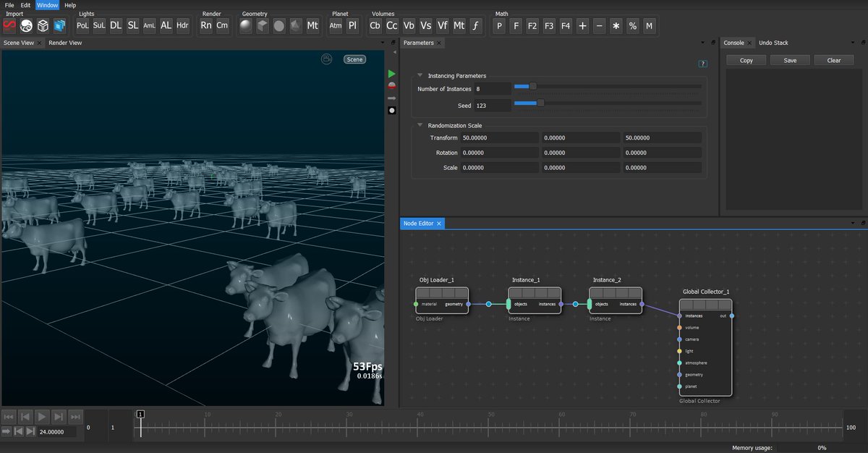Collapse the Randomization Scale section

(420, 125)
